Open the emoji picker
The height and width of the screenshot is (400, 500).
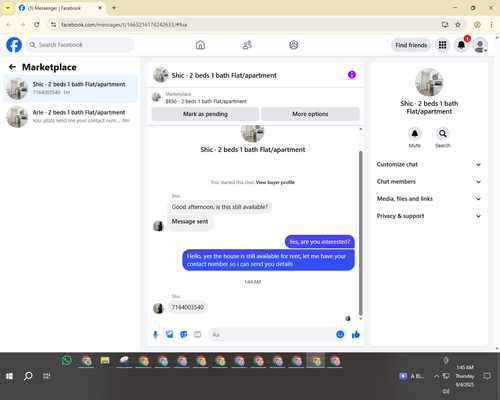click(340, 334)
